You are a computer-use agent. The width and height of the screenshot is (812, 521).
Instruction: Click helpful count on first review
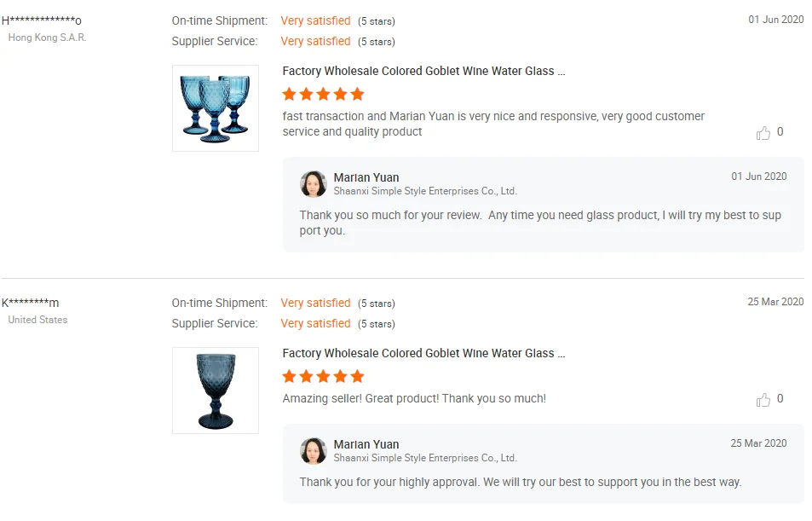780,132
